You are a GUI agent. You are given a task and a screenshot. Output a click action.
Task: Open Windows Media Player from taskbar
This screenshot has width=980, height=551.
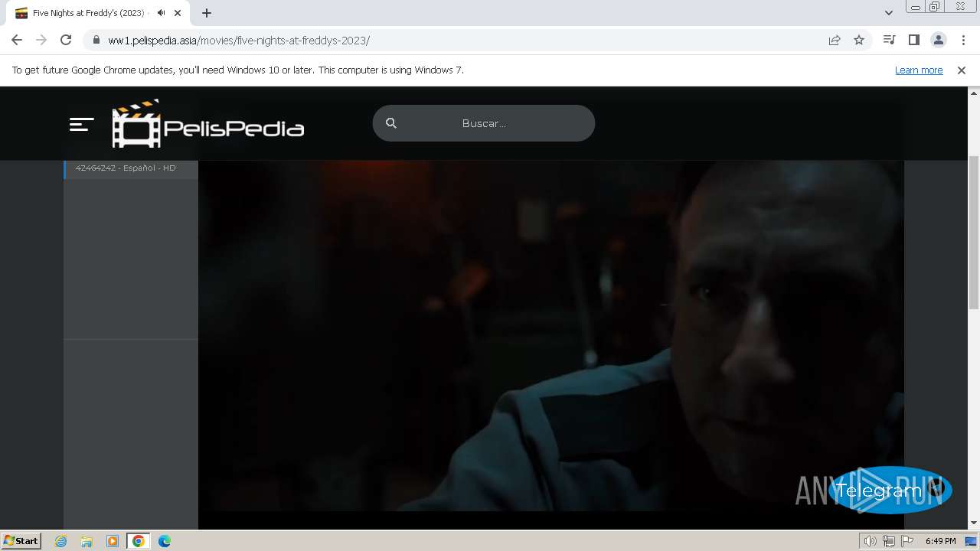point(113,541)
